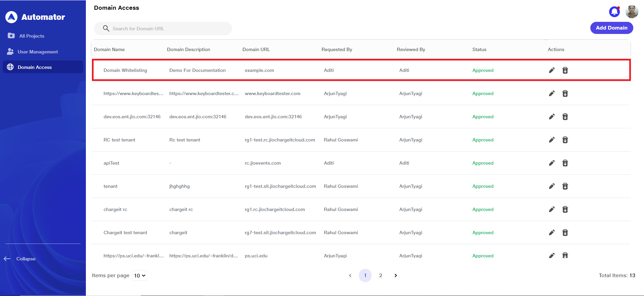Viewport: 644px width, 296px height.
Task: Delete the apiTest domain row
Action: [x=565, y=163]
